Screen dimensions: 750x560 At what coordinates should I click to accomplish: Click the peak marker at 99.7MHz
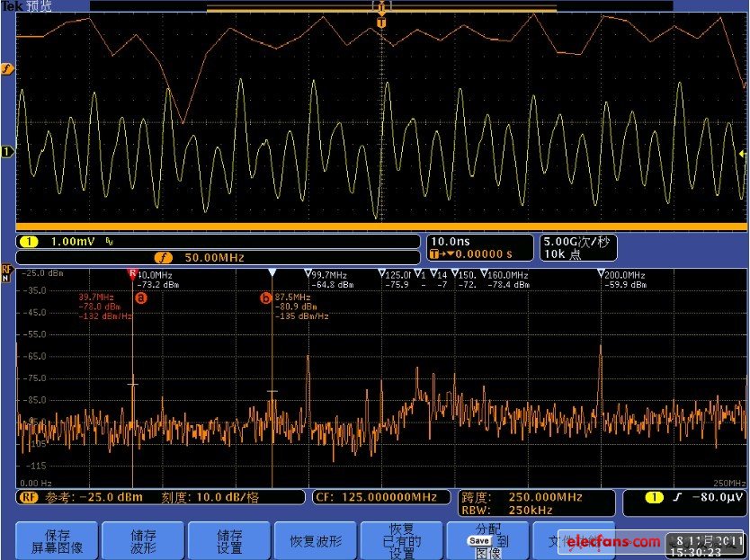click(308, 274)
